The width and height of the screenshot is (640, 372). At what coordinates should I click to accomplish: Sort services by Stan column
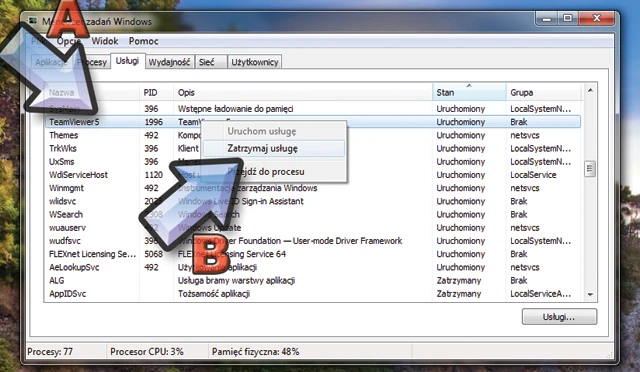coord(469,92)
